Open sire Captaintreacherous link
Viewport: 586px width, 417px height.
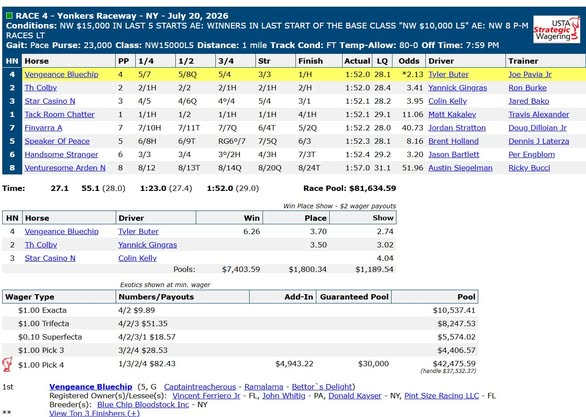point(200,387)
